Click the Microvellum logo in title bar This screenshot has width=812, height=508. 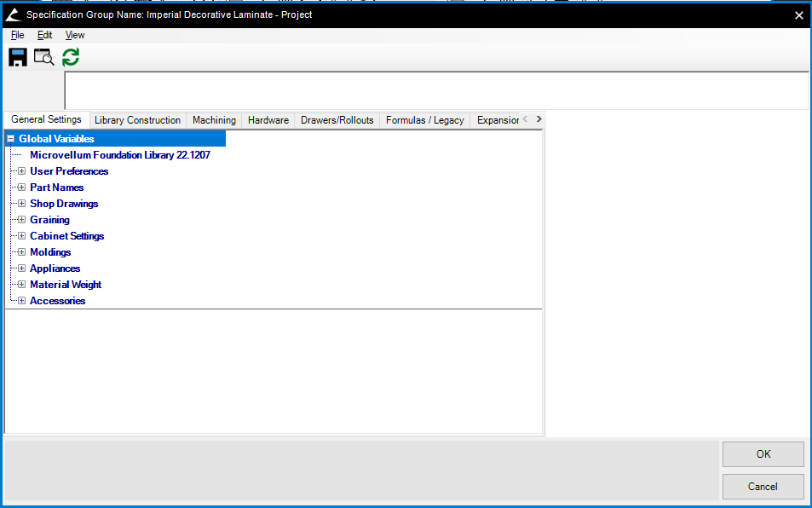[x=13, y=14]
